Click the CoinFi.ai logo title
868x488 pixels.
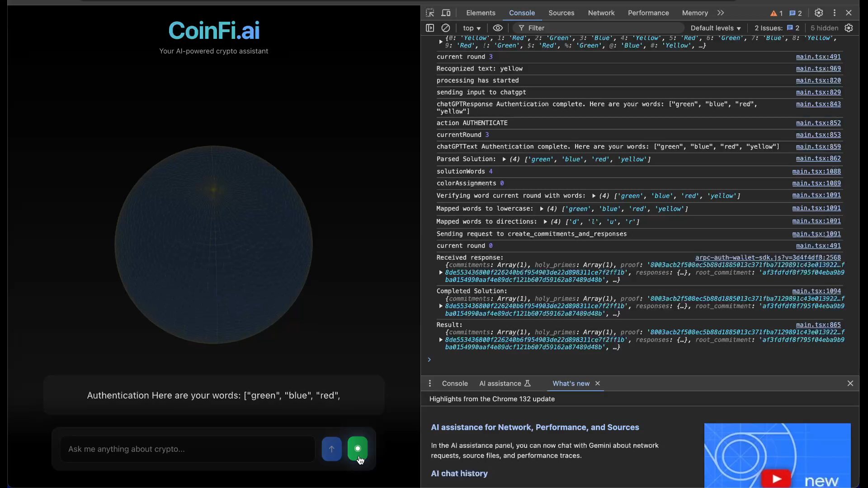click(214, 31)
